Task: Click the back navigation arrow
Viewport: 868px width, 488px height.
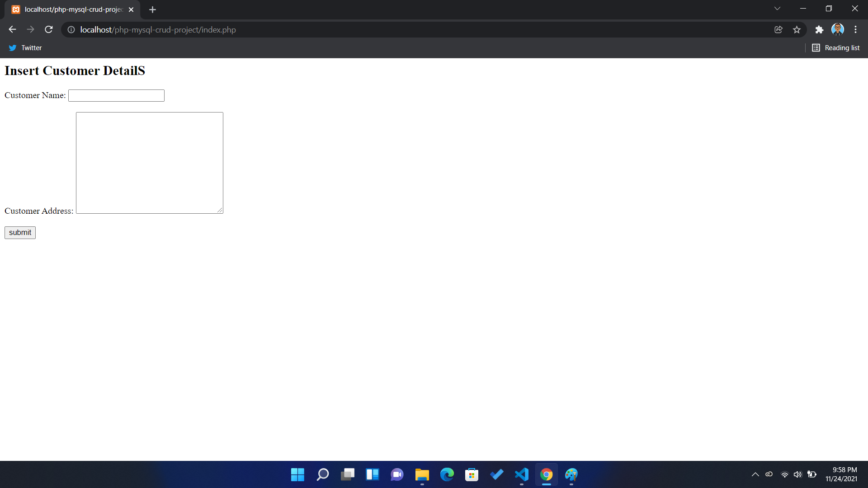Action: pos(12,29)
